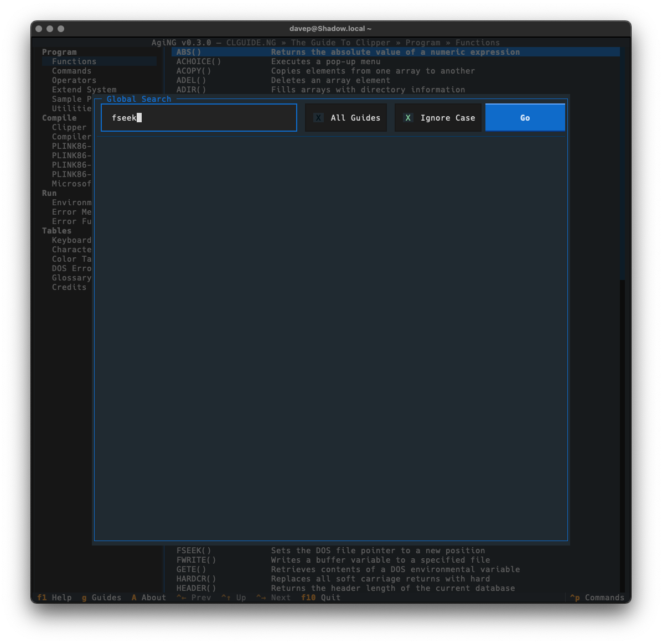Open the About dialog from the footer
The height and width of the screenshot is (644, 662).
click(148, 598)
